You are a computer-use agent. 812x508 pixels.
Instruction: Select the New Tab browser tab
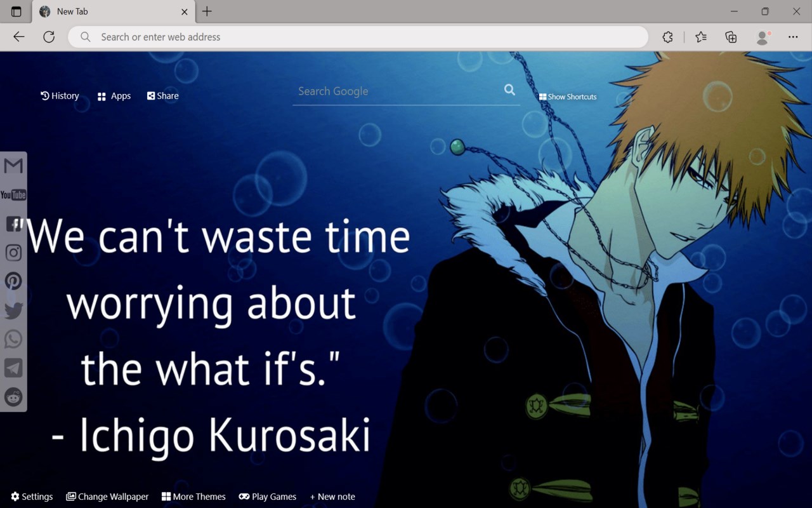[x=114, y=11]
